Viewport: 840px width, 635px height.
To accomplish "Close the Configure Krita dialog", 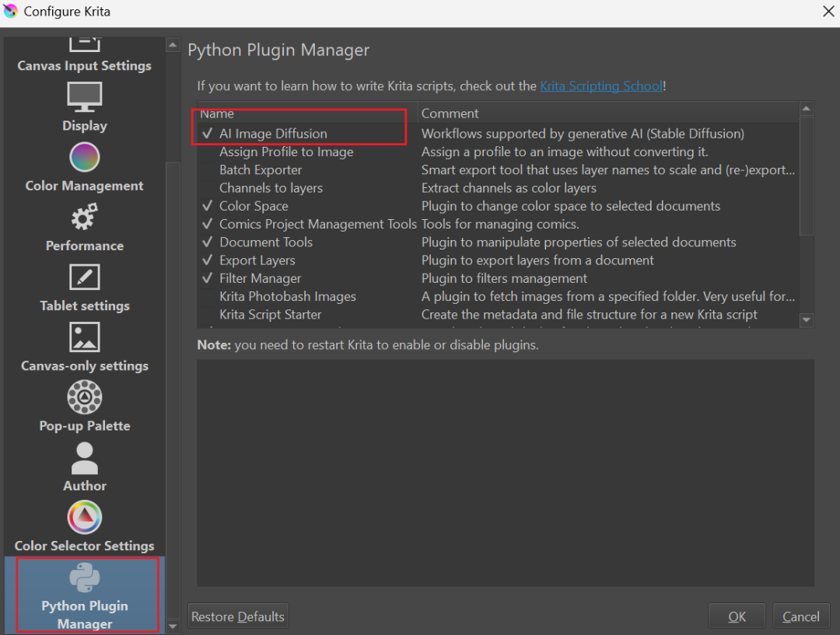I will click(x=828, y=11).
